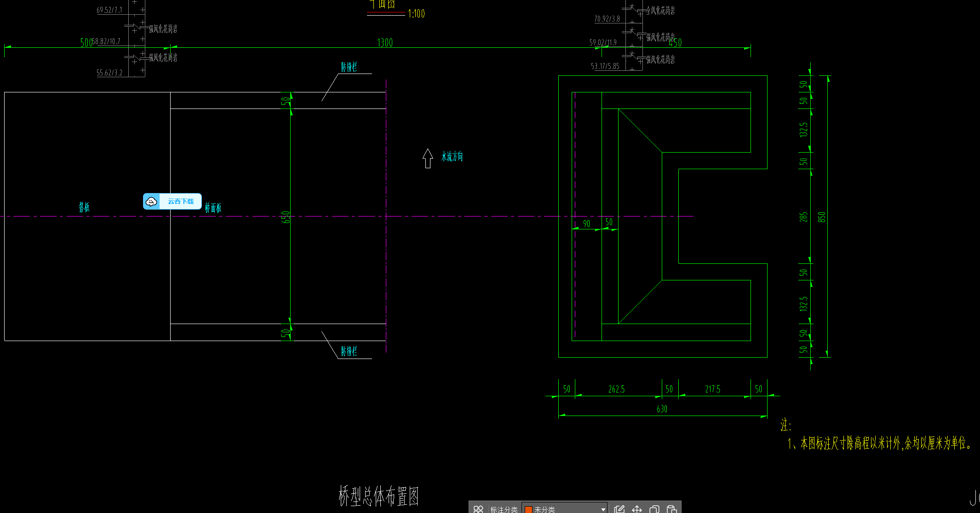Click the 标注分类 label text
Screen dimensions: 980x513
504,509
